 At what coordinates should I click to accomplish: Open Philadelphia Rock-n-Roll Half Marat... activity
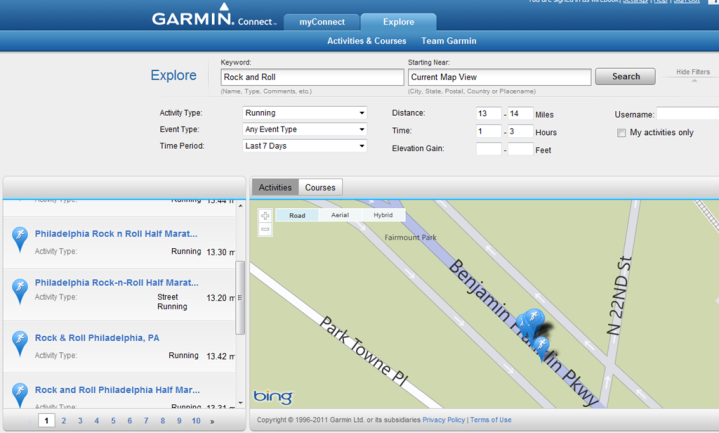click(x=116, y=283)
